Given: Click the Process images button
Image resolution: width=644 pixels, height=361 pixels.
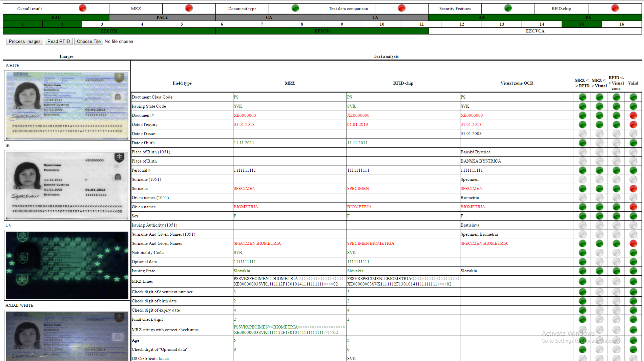Looking at the screenshot, I should 24,41.
